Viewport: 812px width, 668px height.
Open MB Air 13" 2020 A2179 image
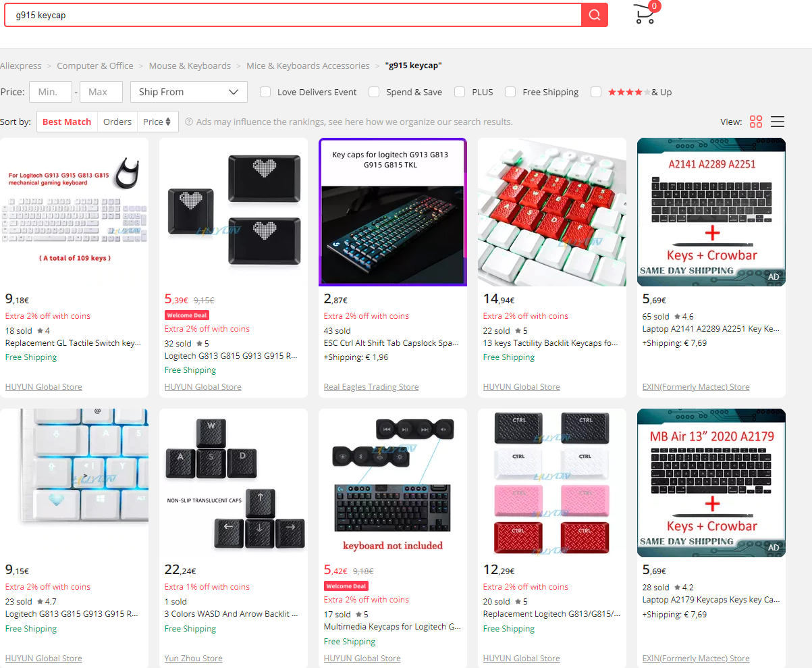click(711, 483)
